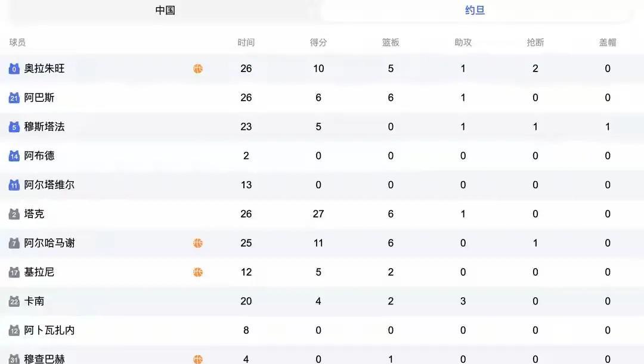Click jersey number 14 icon for 阿布德

pyautogui.click(x=14, y=156)
